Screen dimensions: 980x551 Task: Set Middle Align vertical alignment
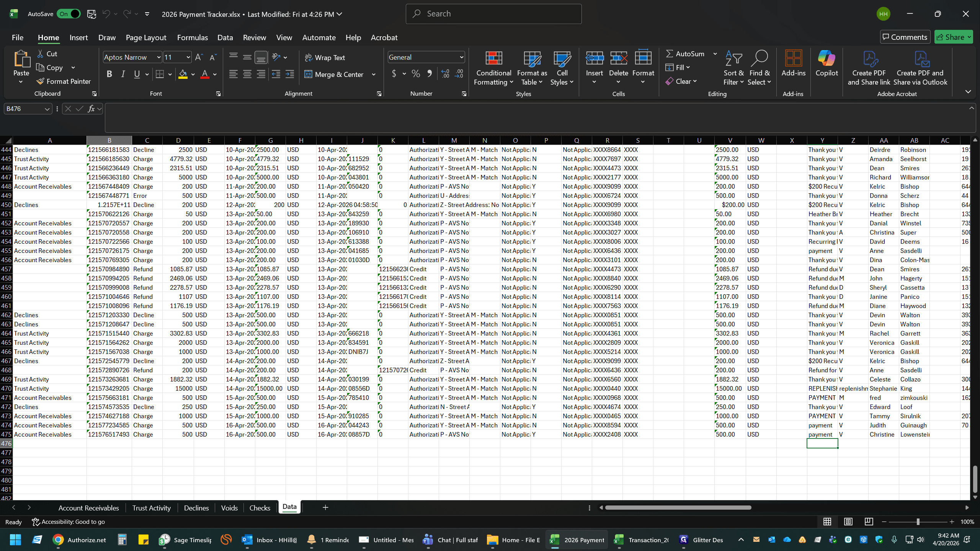point(247,58)
